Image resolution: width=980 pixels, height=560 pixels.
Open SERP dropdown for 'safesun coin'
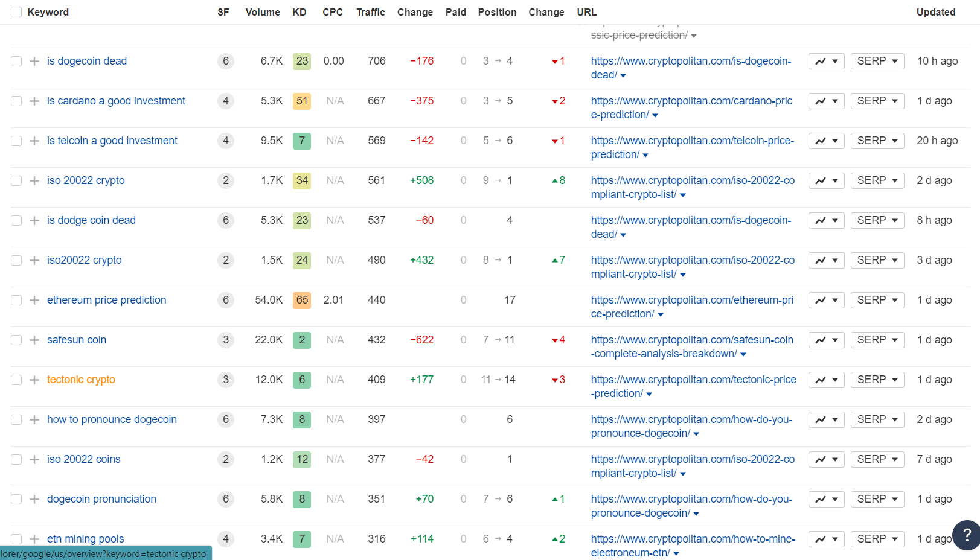(877, 340)
